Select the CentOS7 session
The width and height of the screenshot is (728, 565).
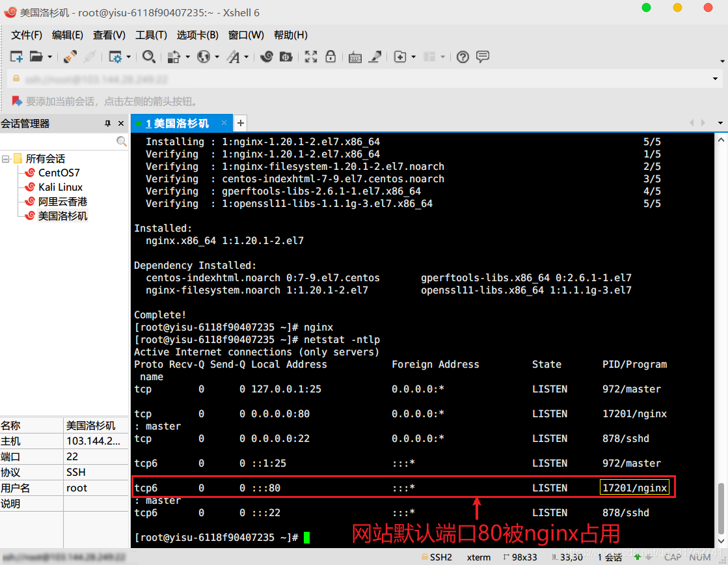tap(59, 173)
